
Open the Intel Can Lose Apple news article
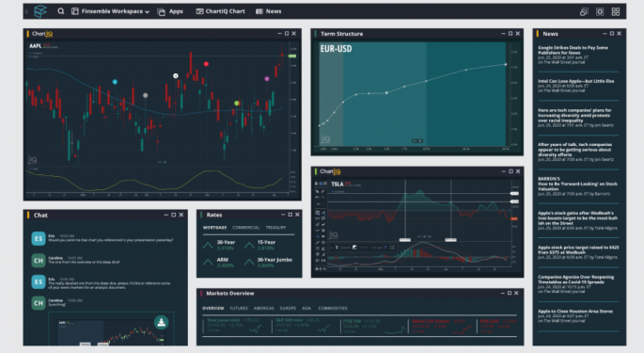point(575,81)
